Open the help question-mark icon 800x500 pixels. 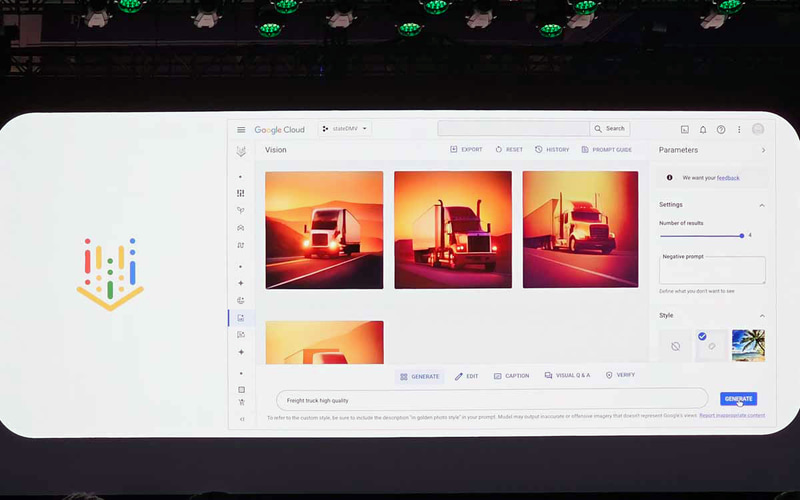click(x=721, y=130)
